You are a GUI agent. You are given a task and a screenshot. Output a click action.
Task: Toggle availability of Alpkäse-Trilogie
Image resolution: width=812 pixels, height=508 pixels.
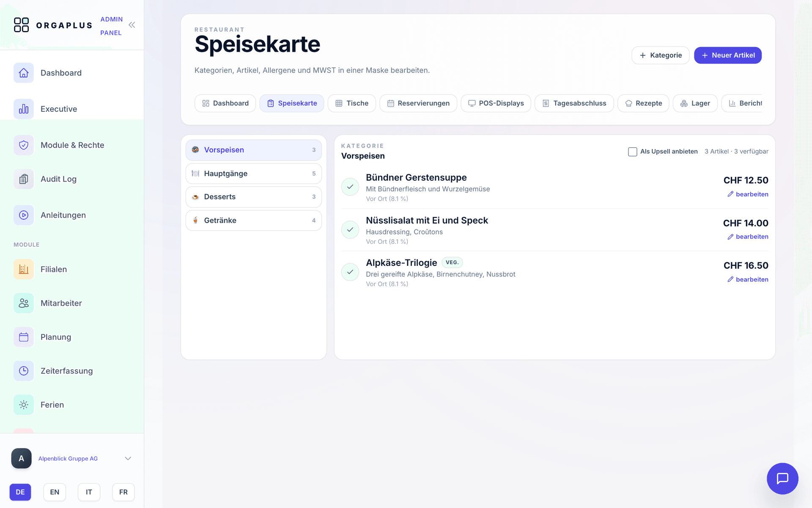coord(350,272)
